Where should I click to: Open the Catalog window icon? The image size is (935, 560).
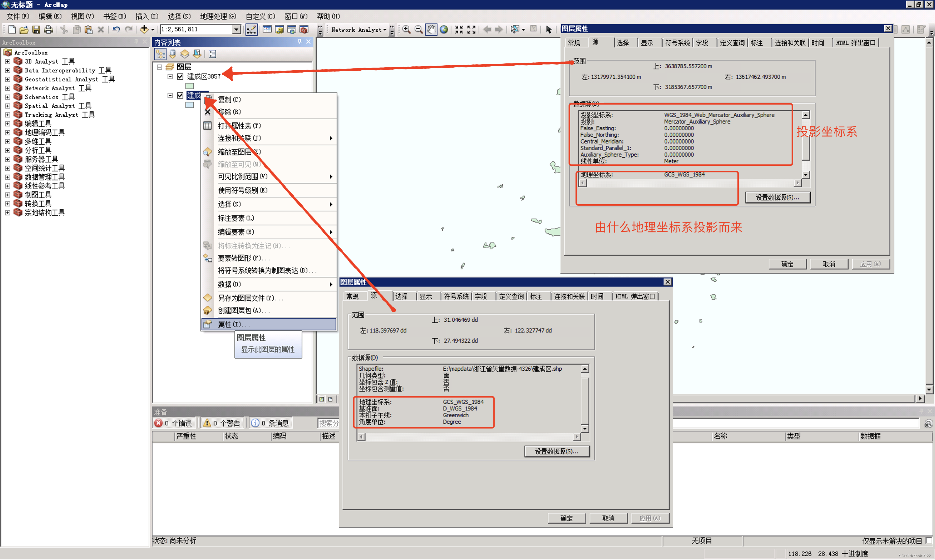pyautogui.click(x=279, y=29)
